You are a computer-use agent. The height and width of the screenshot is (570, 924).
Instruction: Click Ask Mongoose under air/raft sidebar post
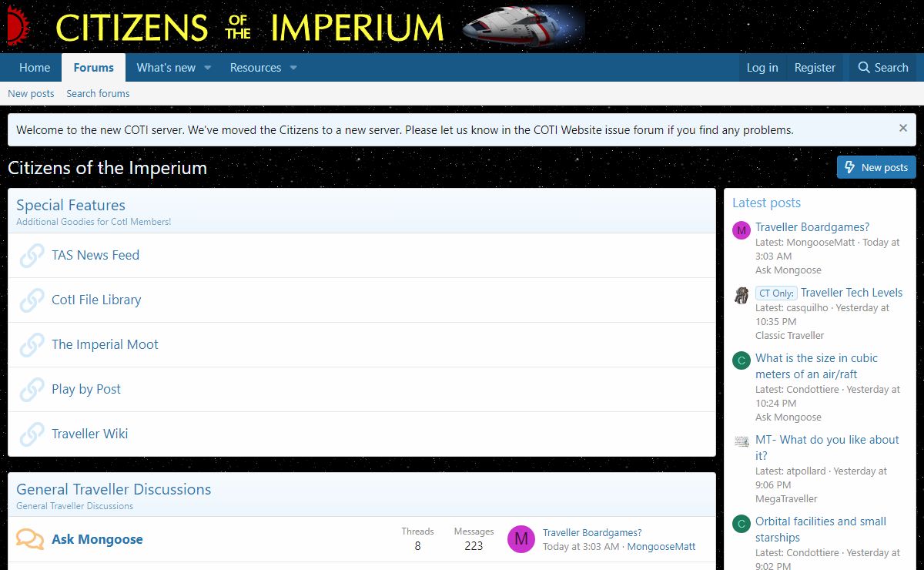tap(788, 417)
